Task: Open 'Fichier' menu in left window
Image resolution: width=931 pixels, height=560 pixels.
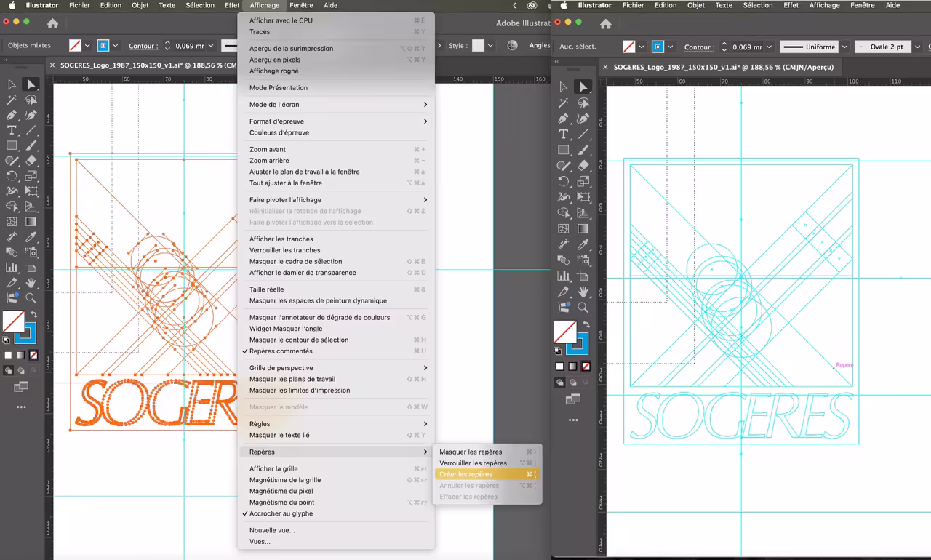Action: point(79,5)
